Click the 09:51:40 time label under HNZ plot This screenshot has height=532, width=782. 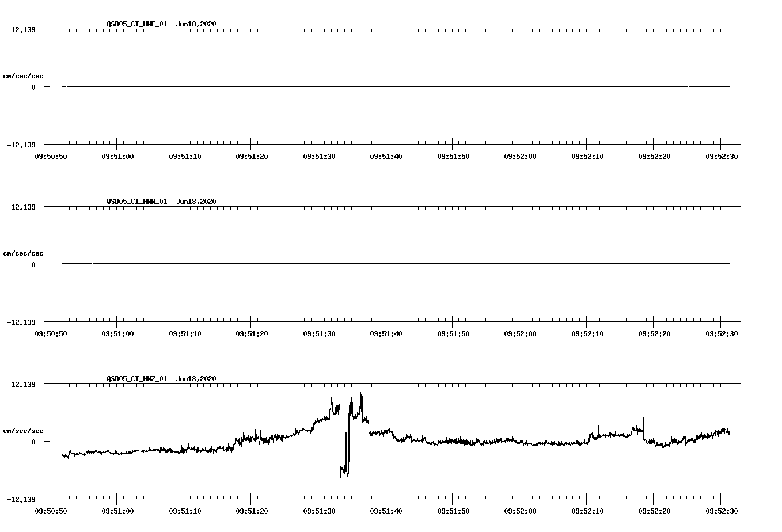386,511
